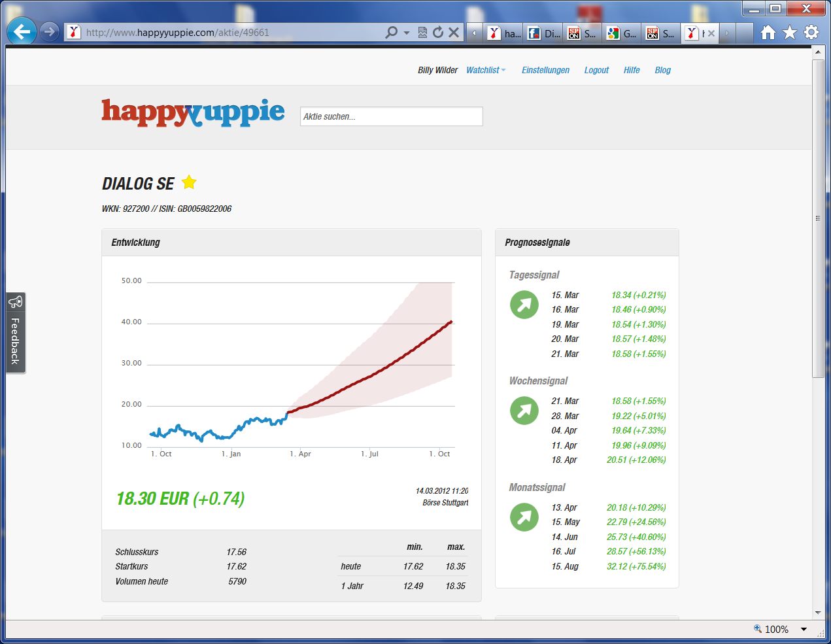Minimize the browser window
This screenshot has width=831, height=644.
[754, 8]
